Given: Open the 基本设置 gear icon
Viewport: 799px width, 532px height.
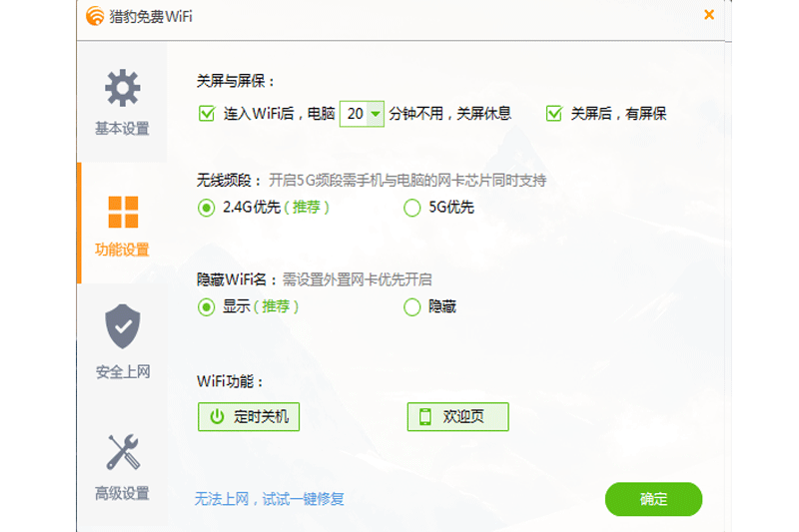Looking at the screenshot, I should click(x=122, y=88).
